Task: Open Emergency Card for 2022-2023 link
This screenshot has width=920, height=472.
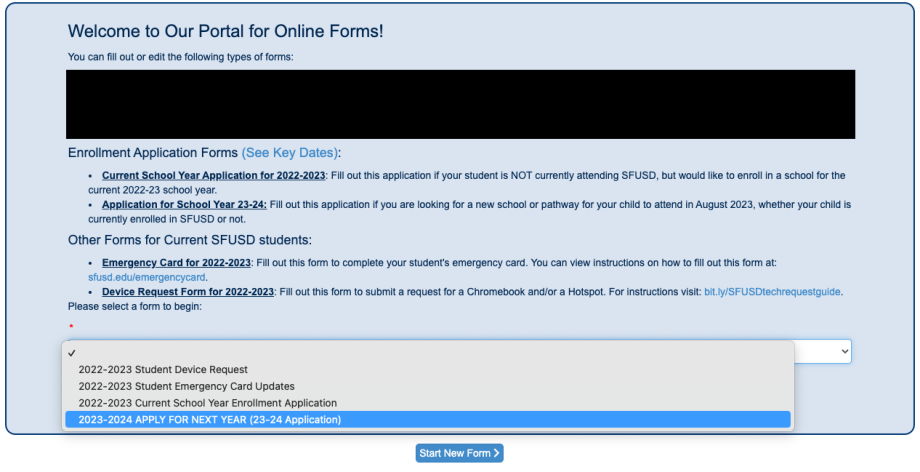Action: 177,263
